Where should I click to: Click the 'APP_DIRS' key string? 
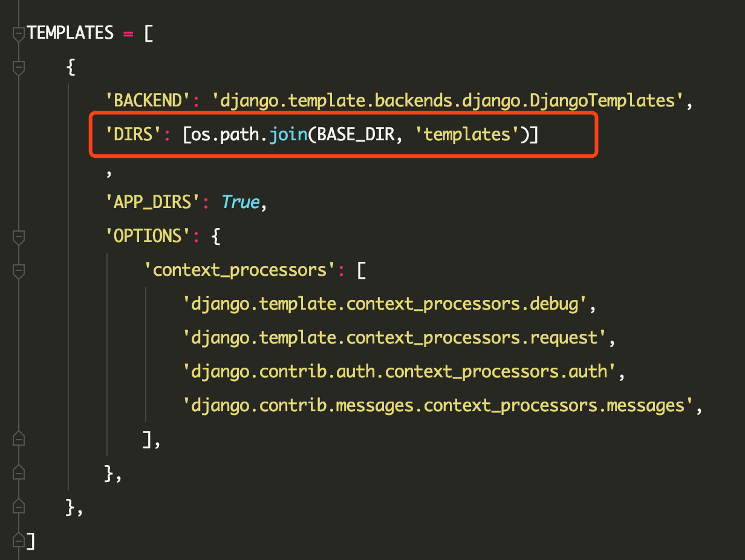click(153, 202)
